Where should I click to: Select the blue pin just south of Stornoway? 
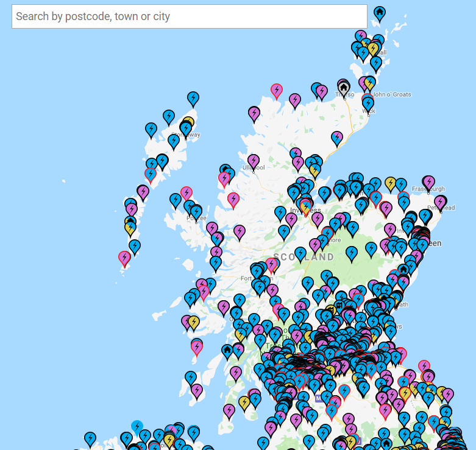pyautogui.click(x=174, y=142)
